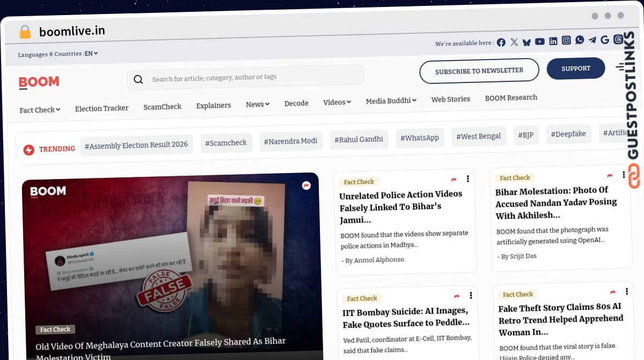This screenshot has height=360, width=644.
Task: Open the Telegram channel icon
Action: coord(592,40)
